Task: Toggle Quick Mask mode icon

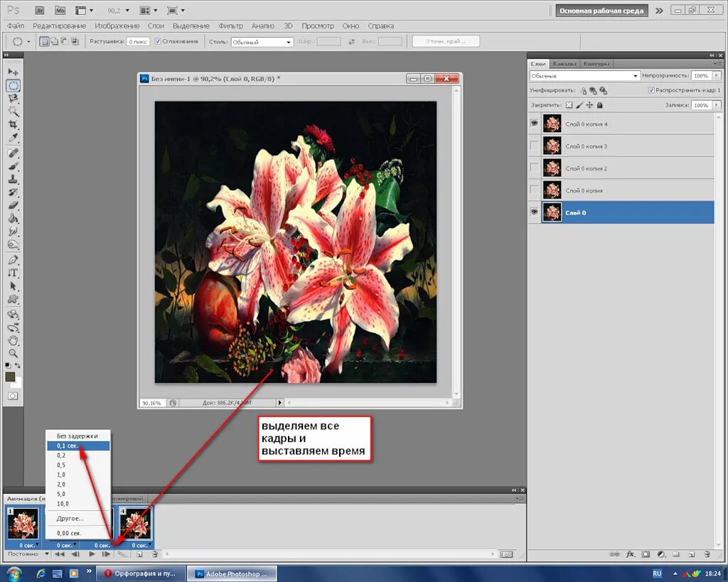Action: point(13,396)
